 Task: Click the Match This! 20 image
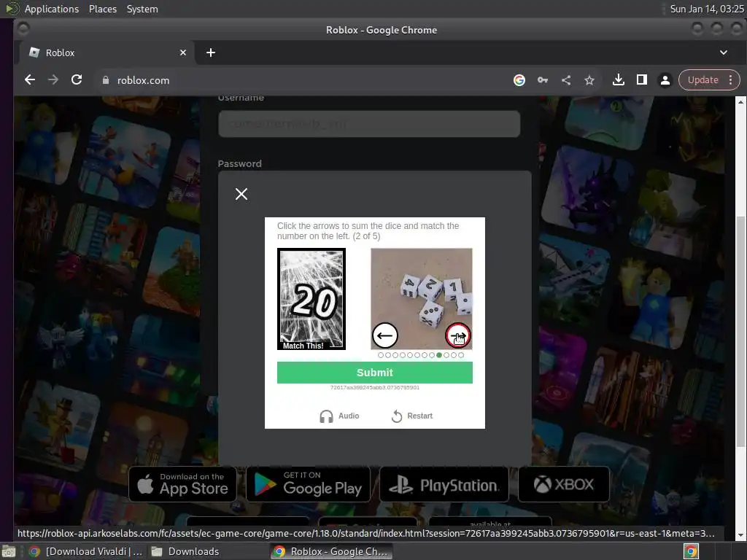(x=311, y=299)
